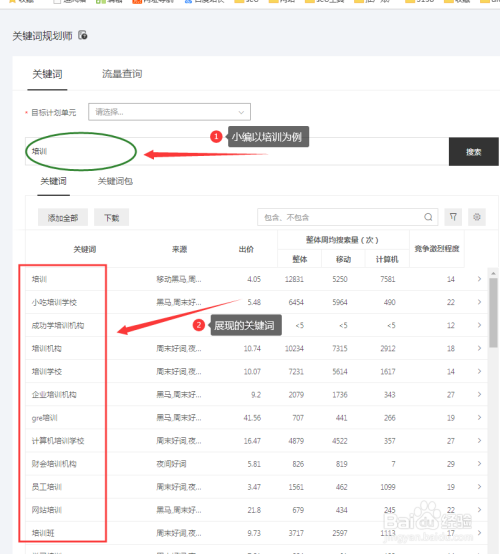500x554 pixels.
Task: Click overall search volume 12831
Action: (294, 279)
